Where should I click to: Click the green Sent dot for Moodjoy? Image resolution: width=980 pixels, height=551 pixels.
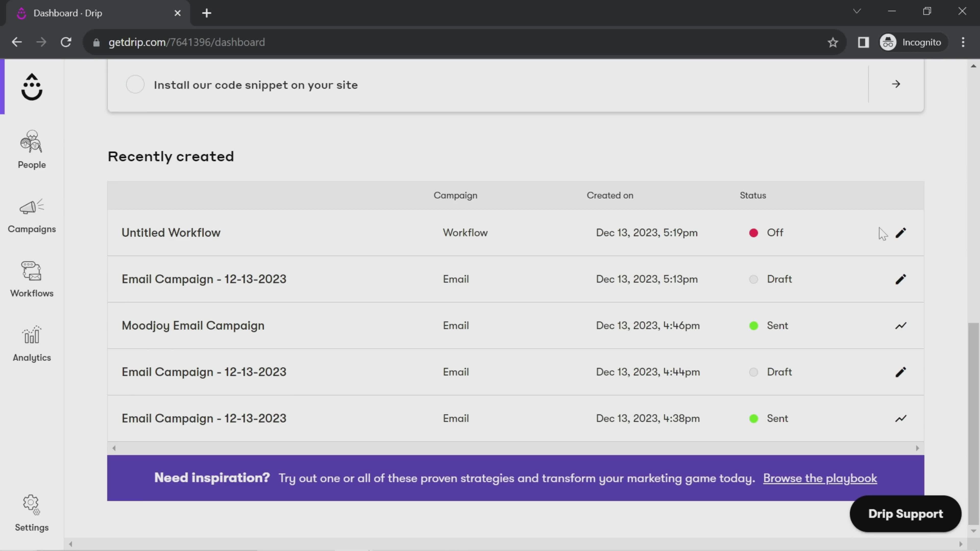point(753,325)
